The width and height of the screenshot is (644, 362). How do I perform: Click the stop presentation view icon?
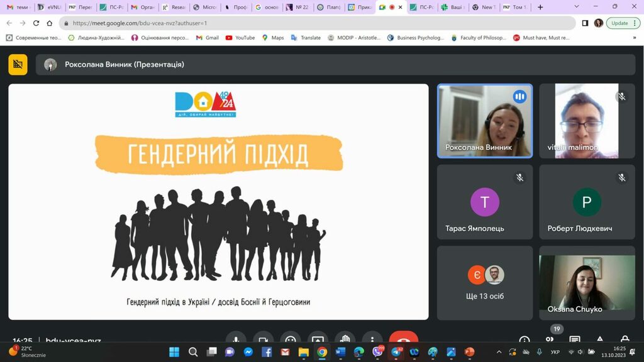[x=18, y=64]
